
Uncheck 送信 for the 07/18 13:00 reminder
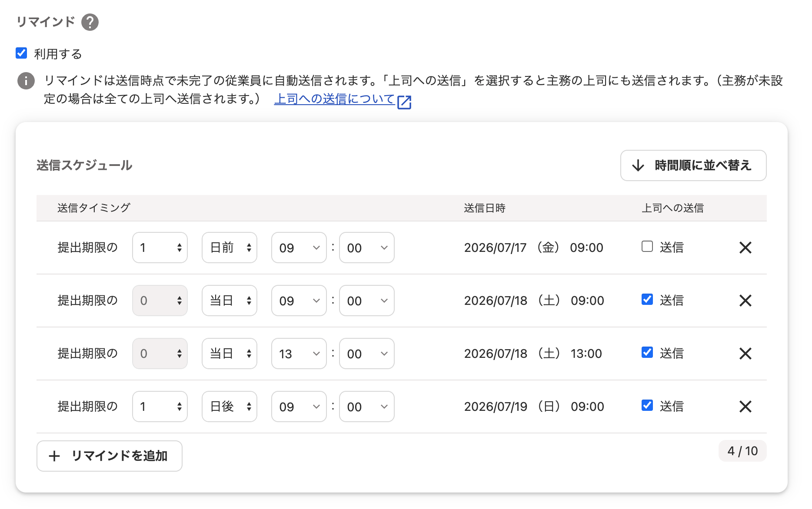pos(647,352)
